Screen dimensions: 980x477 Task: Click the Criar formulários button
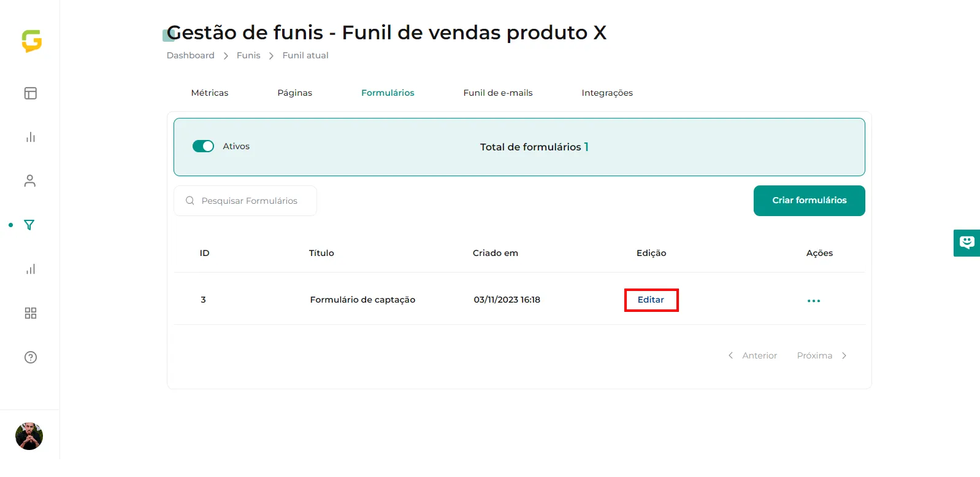click(810, 201)
